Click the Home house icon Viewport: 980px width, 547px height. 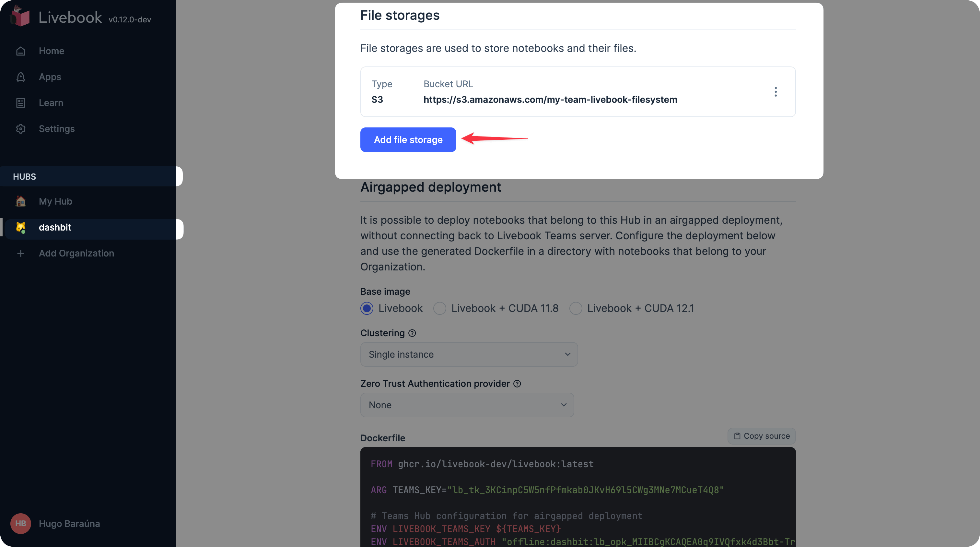coord(21,51)
